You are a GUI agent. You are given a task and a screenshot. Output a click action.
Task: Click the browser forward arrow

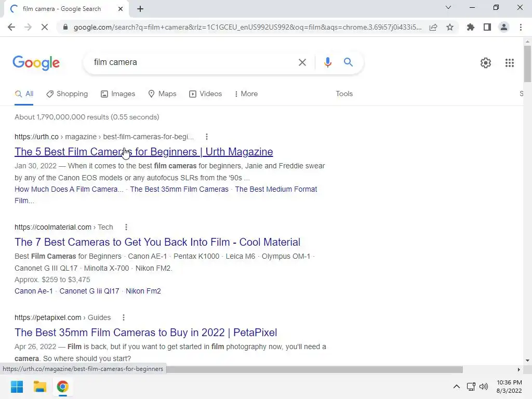[x=28, y=27]
